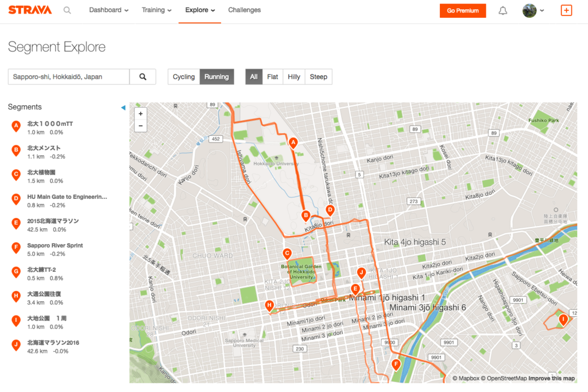Filter segments to Steep
This screenshot has height=392, width=588.
tap(318, 76)
